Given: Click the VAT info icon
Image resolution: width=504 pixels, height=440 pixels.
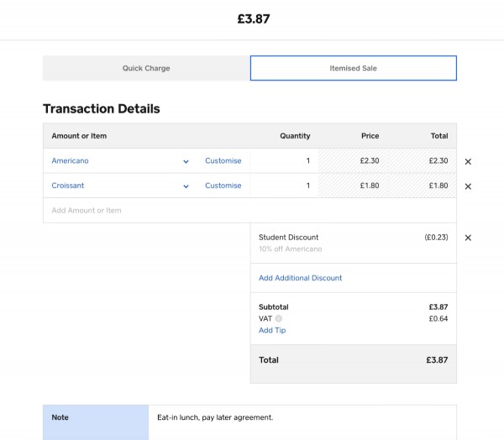Looking at the screenshot, I should tap(278, 319).
